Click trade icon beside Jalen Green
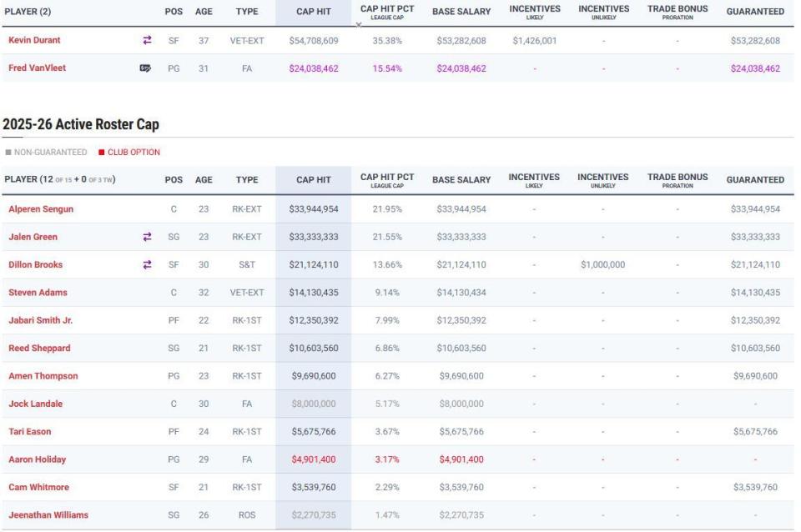 click(x=147, y=237)
